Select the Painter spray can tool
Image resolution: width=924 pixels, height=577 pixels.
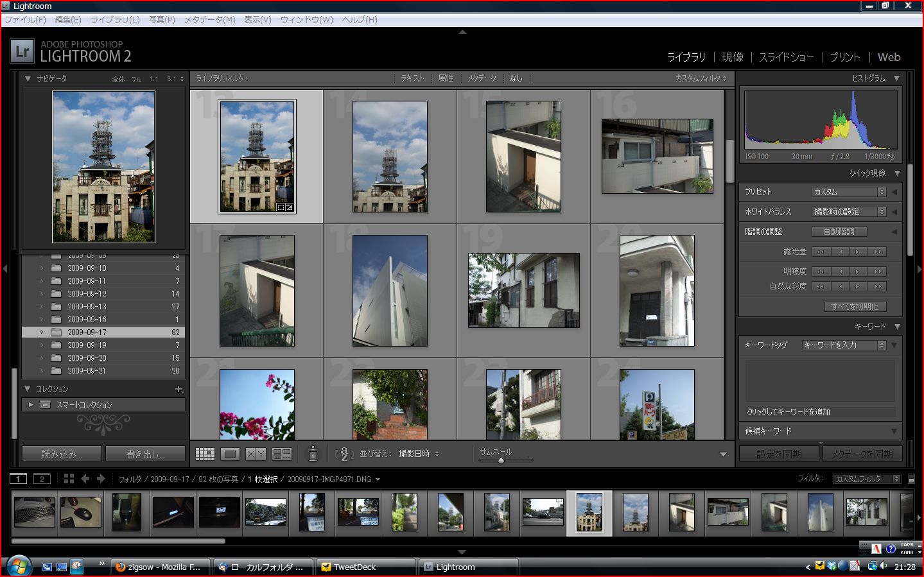[x=313, y=454]
